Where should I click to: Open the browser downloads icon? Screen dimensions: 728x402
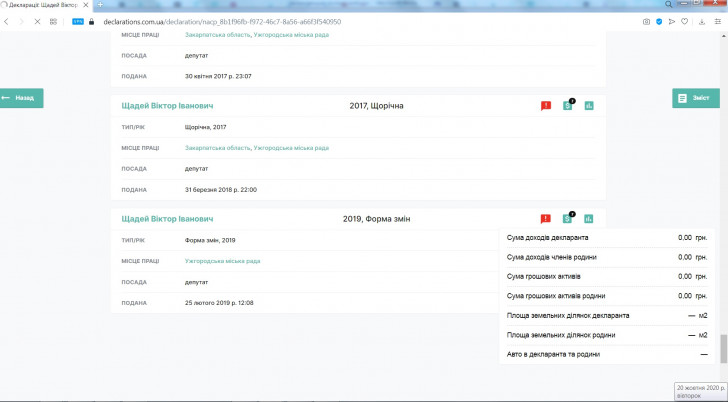pos(701,21)
